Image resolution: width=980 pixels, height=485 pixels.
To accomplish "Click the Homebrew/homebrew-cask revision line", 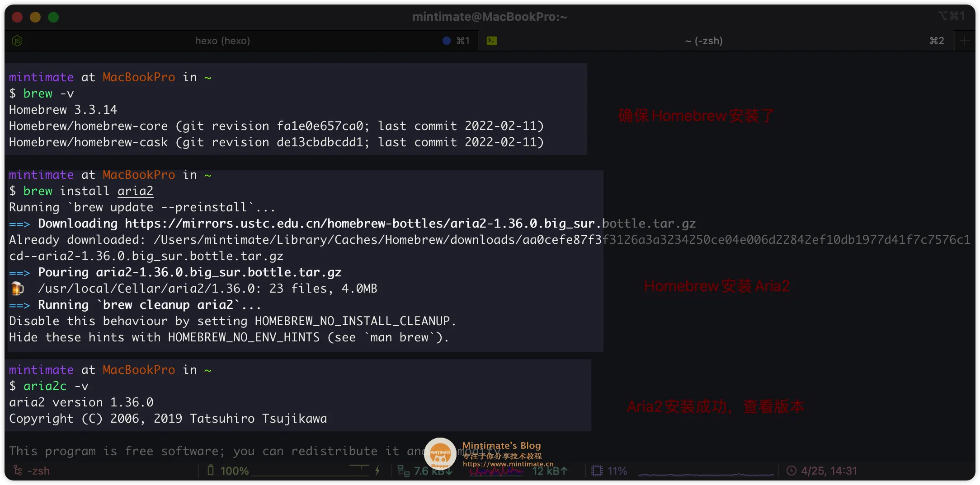I will [276, 142].
